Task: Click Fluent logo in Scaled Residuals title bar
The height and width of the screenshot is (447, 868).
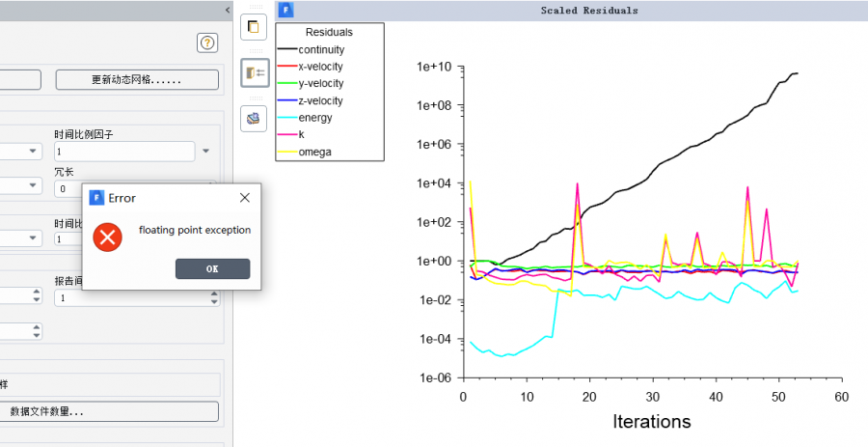Action: point(285,10)
